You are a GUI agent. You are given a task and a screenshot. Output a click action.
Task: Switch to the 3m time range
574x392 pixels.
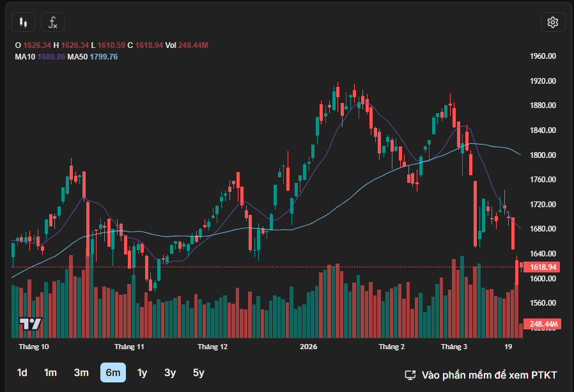[x=81, y=373]
